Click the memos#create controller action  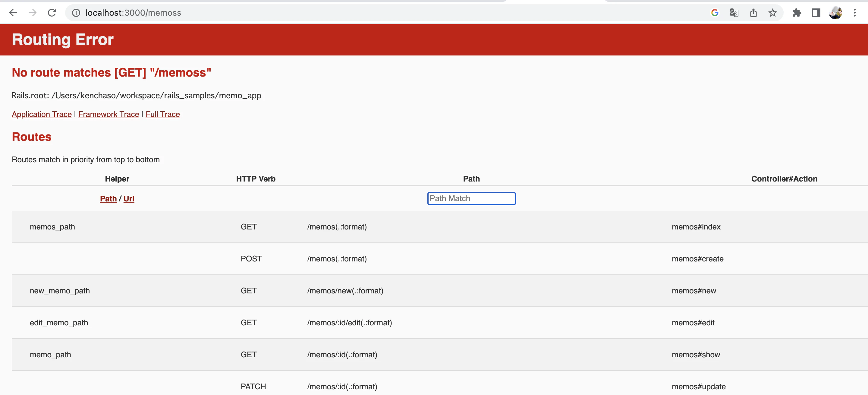(x=697, y=259)
